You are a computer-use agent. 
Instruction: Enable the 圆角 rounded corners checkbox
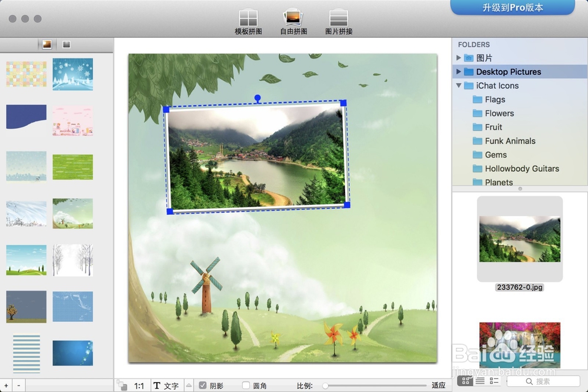point(246,386)
